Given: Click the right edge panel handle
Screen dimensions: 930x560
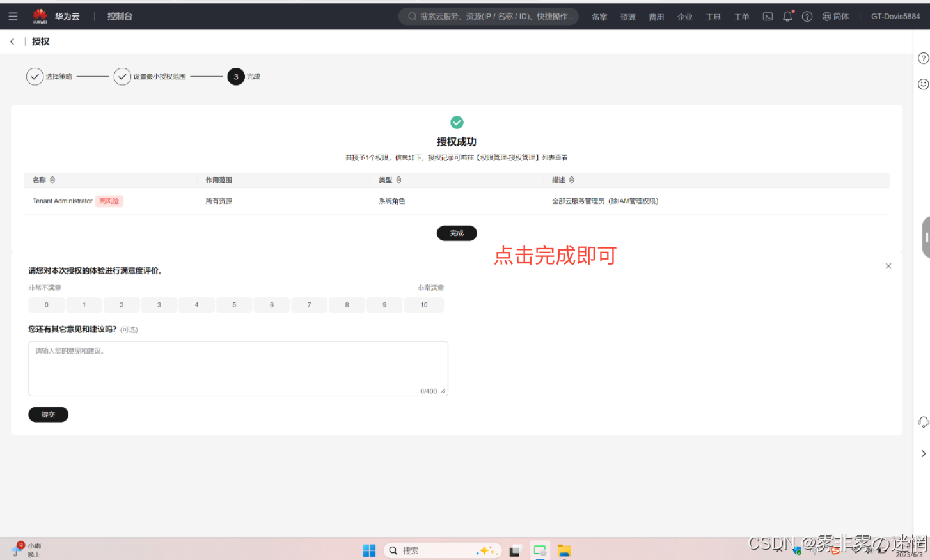Looking at the screenshot, I should (x=926, y=237).
